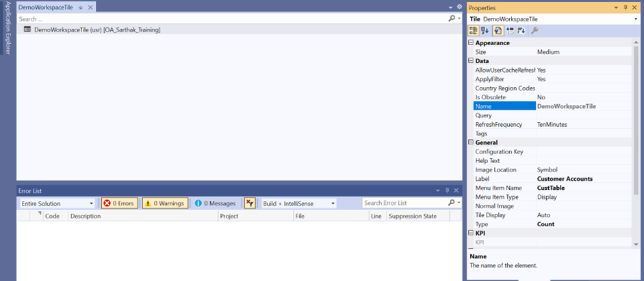
Task: Collapse the Data category
Action: tap(471, 61)
